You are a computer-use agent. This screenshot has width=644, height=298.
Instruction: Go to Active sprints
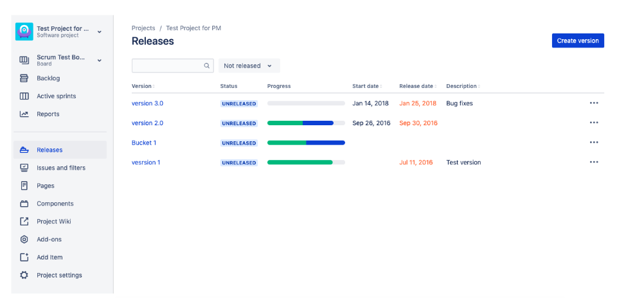tap(60, 96)
